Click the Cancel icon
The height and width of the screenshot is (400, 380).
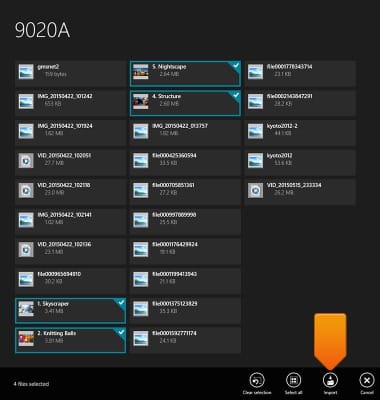(x=367, y=380)
